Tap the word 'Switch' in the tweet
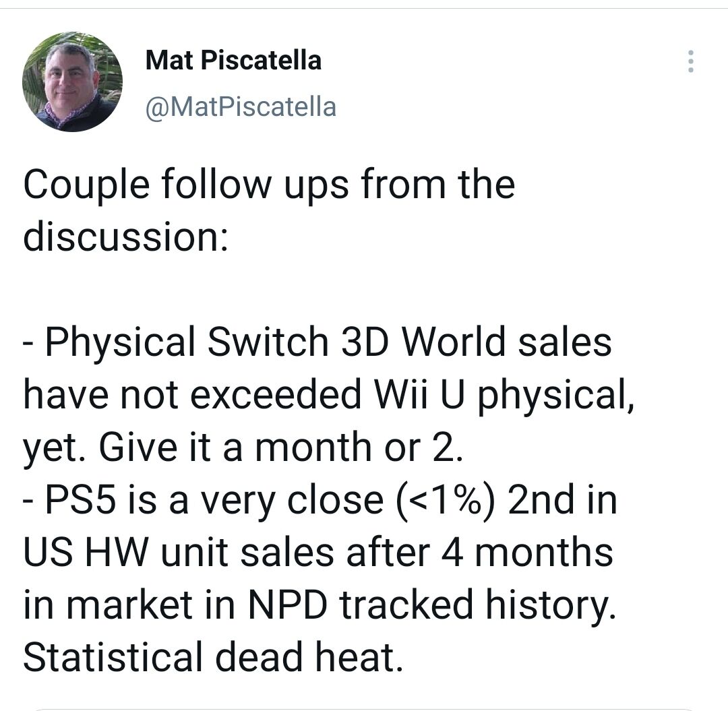 268,342
